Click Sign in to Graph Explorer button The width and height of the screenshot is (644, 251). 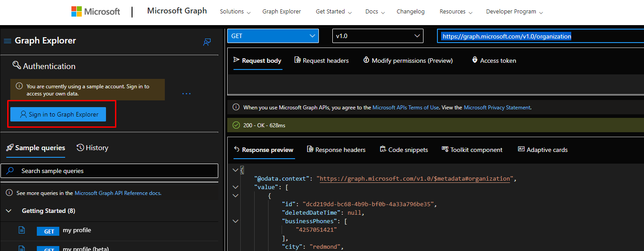click(x=58, y=114)
